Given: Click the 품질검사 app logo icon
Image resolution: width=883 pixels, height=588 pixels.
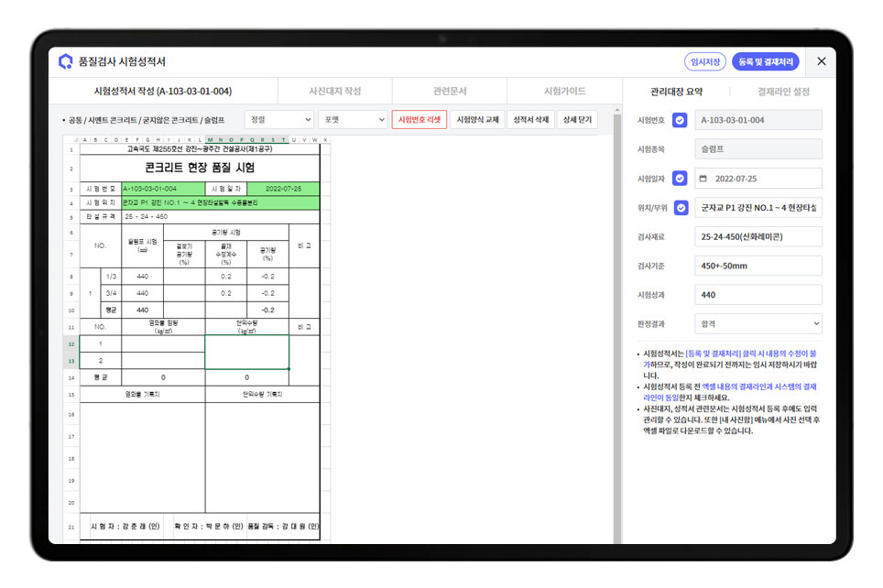Looking at the screenshot, I should (x=65, y=61).
